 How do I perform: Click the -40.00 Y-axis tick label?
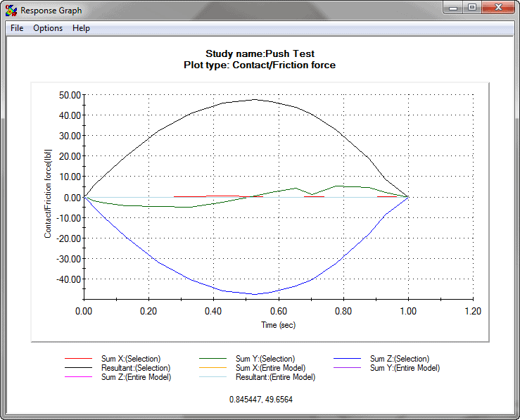point(69,279)
